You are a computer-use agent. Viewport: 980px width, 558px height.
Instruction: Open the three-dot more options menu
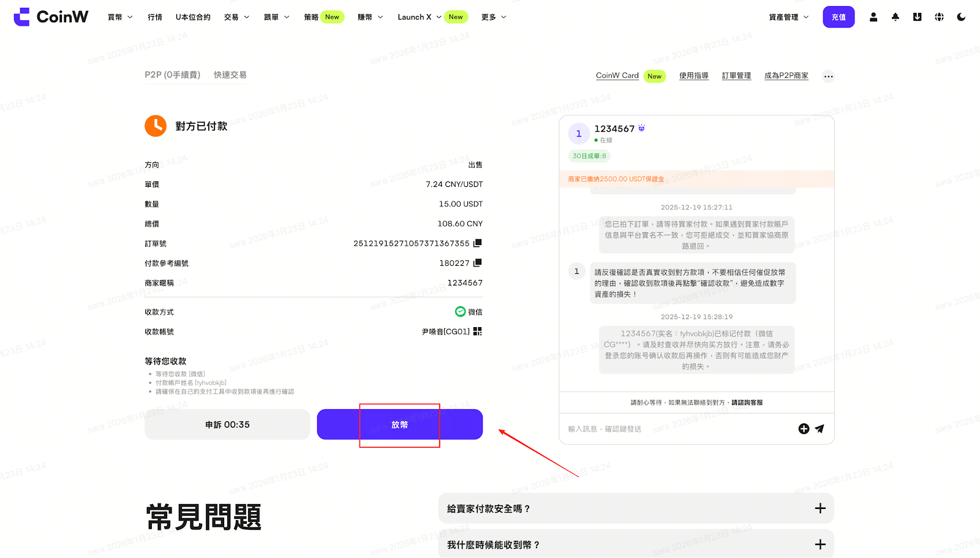pyautogui.click(x=828, y=77)
